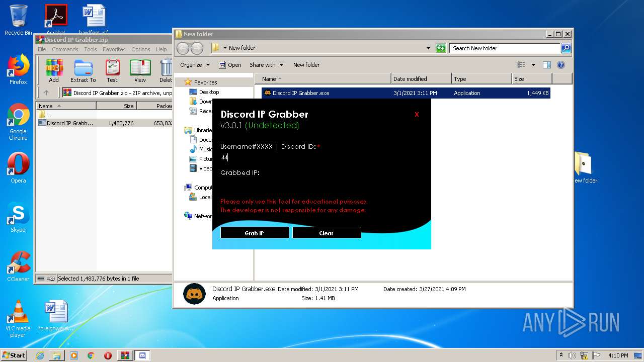This screenshot has height=362, width=644.
Task: Close Discord IP Grabber with red X
Action: pos(417,115)
